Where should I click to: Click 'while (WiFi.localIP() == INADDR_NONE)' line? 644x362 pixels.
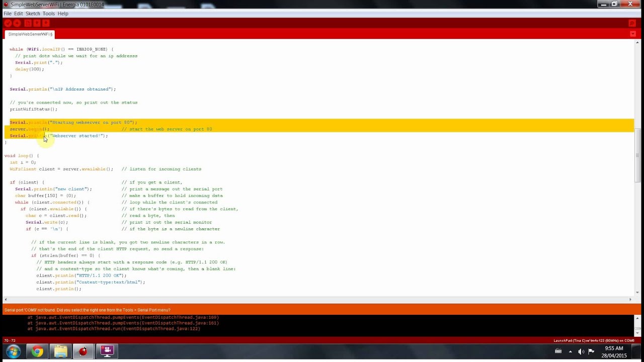[61, 49]
